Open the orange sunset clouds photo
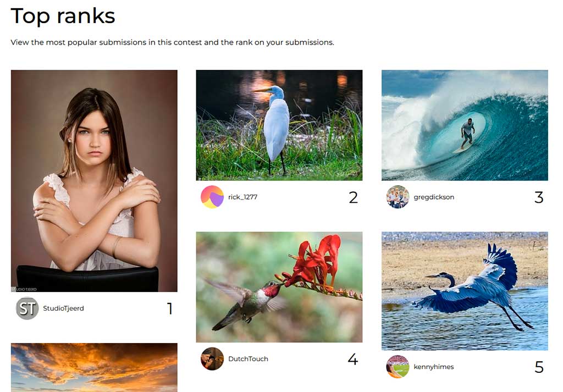The height and width of the screenshot is (392, 563). pyautogui.click(x=94, y=368)
